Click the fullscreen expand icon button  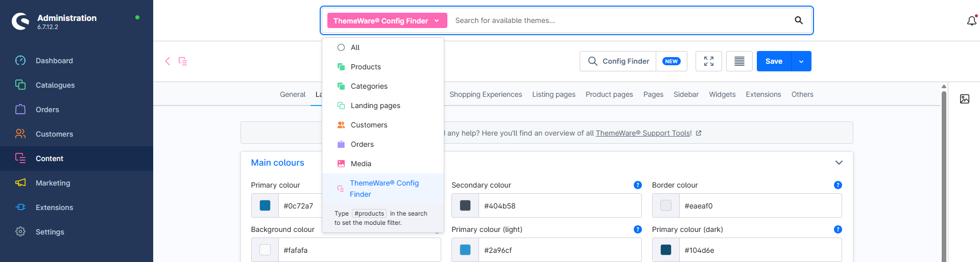pyautogui.click(x=709, y=61)
